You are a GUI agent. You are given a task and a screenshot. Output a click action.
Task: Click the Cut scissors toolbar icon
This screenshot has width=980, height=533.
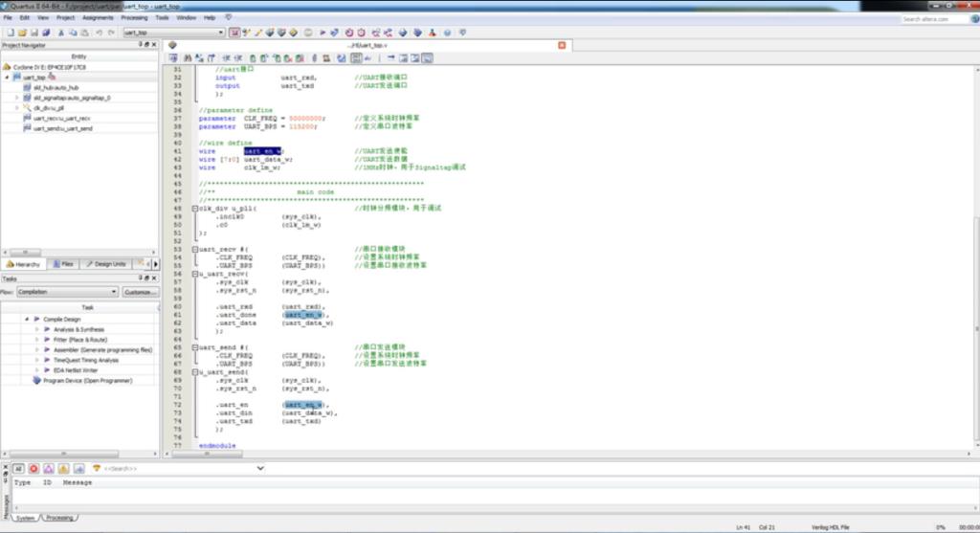tap(61, 33)
